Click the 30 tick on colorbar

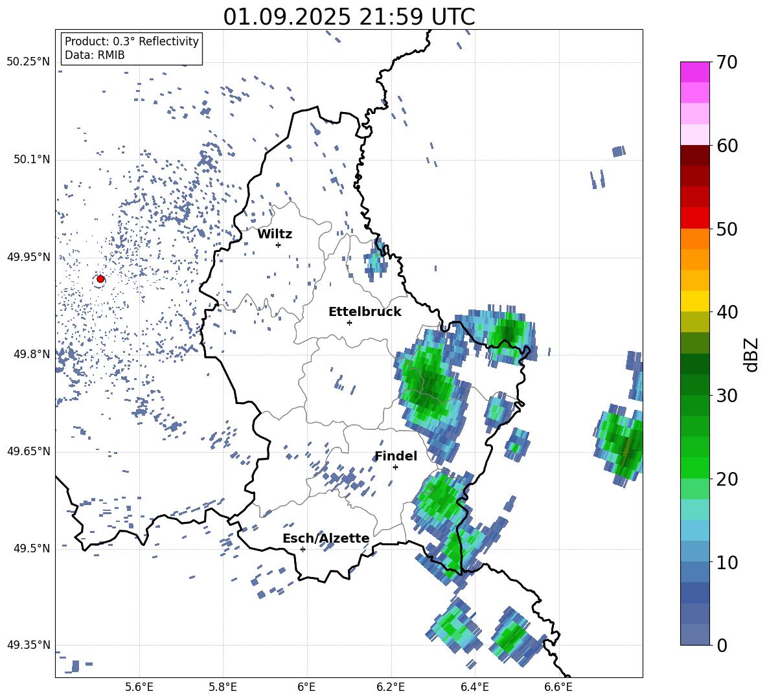tap(727, 396)
